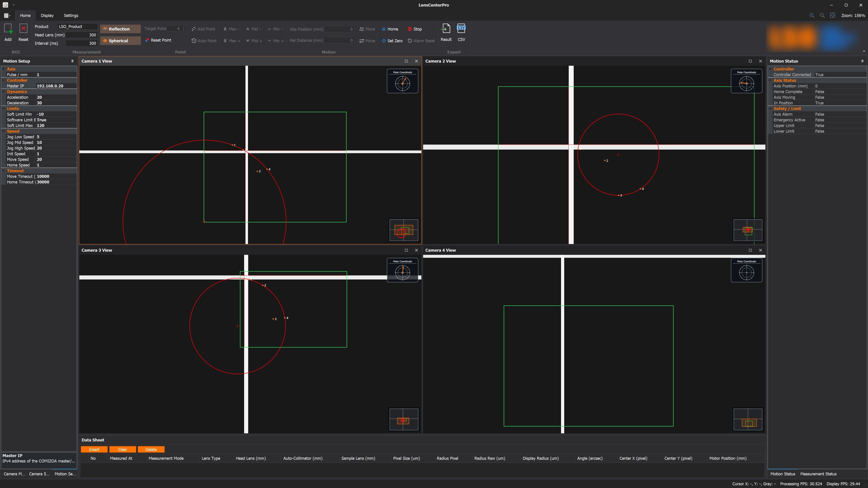
Task: Pin the Motion Status panel
Action: (x=862, y=61)
